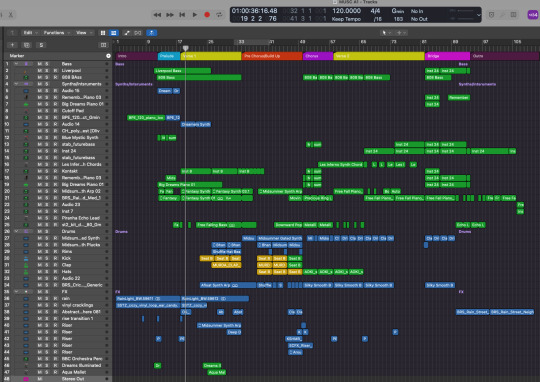Image resolution: width=540 pixels, height=382 pixels.
Task: Select the Chorus marker
Action: (x=318, y=56)
